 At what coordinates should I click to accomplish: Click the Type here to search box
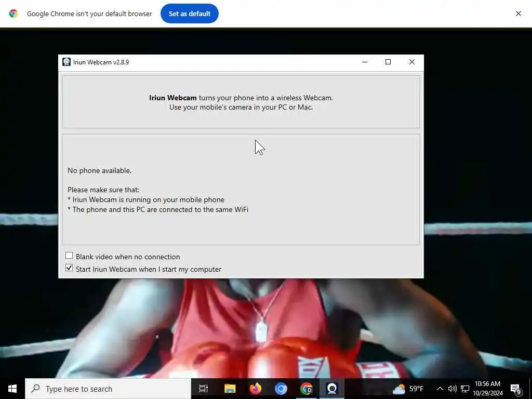pos(108,389)
